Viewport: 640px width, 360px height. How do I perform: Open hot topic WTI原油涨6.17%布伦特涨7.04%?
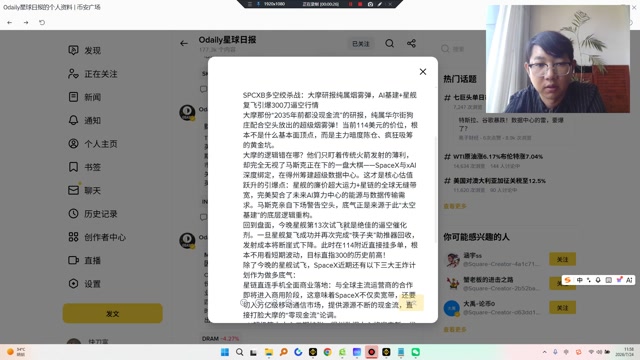[493, 156]
